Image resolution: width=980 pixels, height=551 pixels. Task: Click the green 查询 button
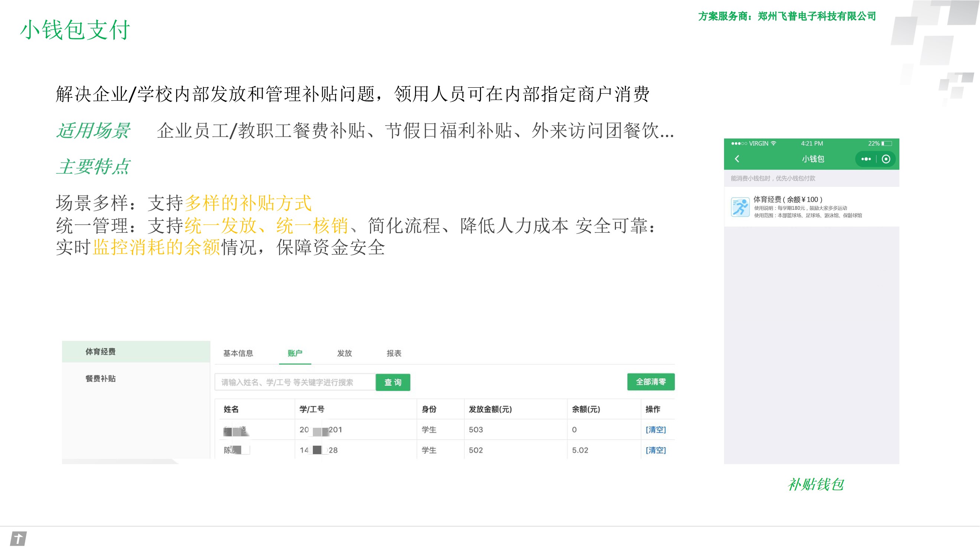coord(393,382)
